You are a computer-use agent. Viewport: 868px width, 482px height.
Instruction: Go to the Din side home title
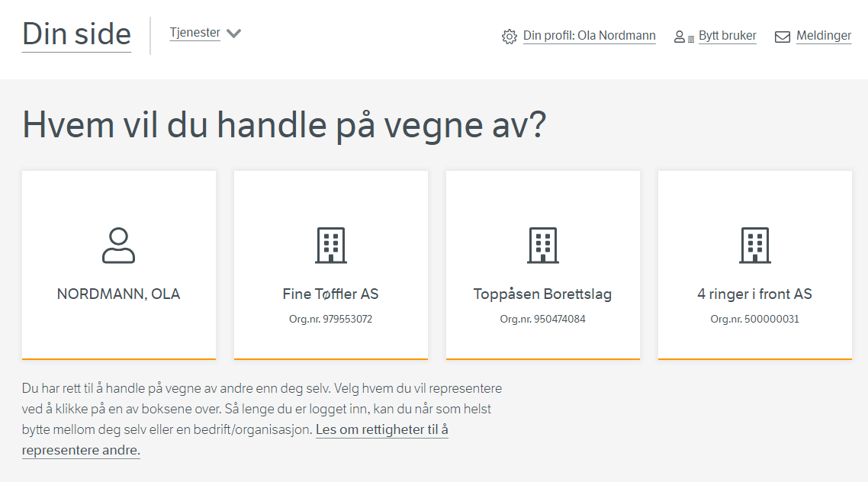[76, 34]
